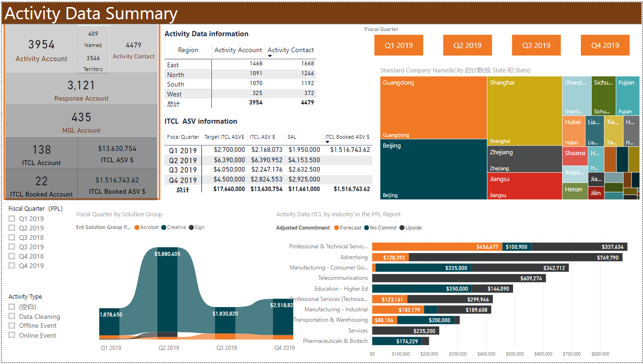Click the Shanghai treemap tile
Image resolution: width=643 pixels, height=364 pixels.
[524, 111]
